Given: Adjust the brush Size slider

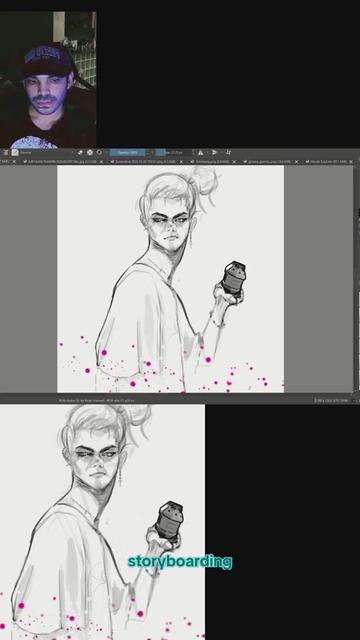Looking at the screenshot, I should (x=173, y=152).
